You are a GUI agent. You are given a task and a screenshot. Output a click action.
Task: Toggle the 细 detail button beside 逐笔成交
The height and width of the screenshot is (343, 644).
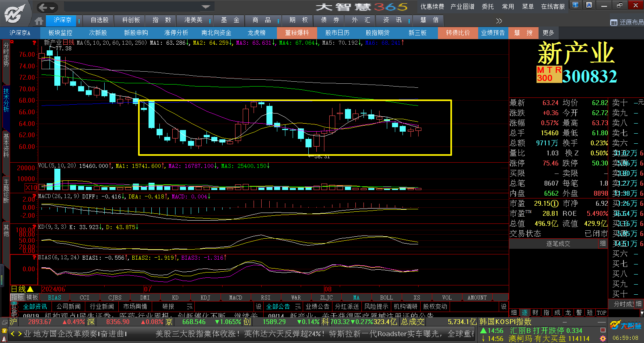coord(603,244)
